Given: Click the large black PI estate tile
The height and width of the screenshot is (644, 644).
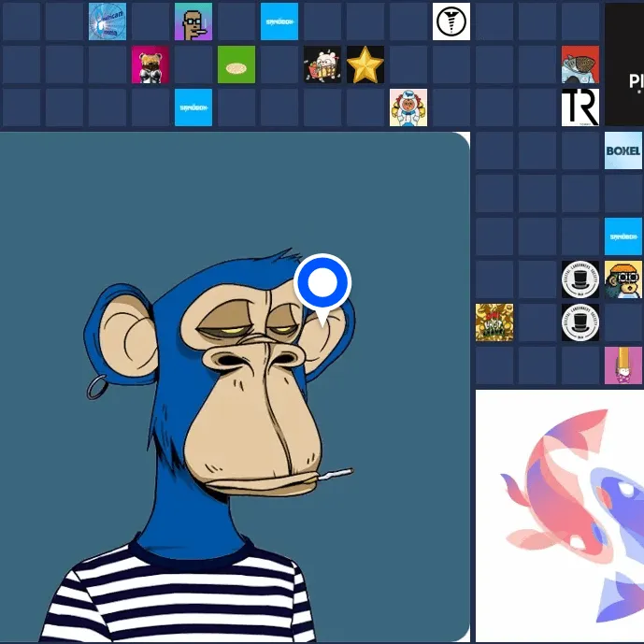Looking at the screenshot, I should [x=624, y=64].
